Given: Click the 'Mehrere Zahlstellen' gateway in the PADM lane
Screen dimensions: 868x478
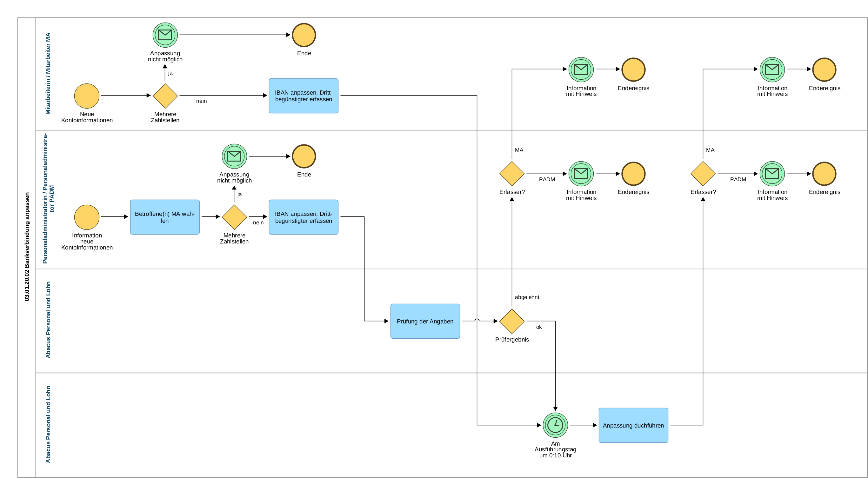Looking at the screenshot, I should 234,217.
